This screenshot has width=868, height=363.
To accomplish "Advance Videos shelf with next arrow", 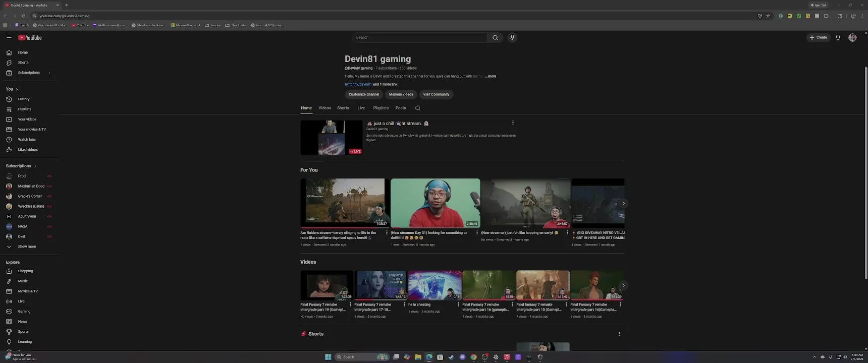I will 623,285.
